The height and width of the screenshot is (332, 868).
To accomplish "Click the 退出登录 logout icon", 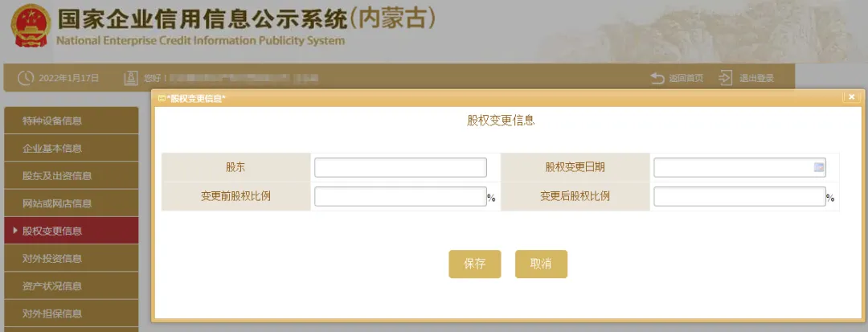I will pyautogui.click(x=726, y=78).
